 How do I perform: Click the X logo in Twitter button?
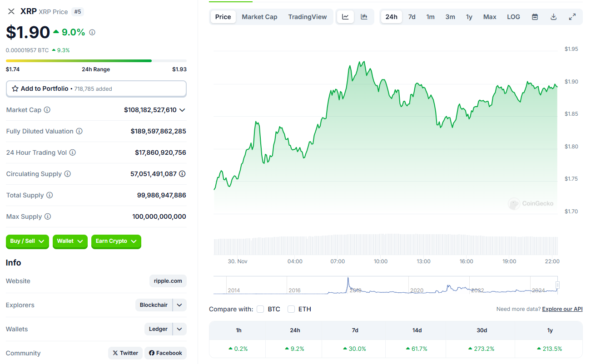coord(115,353)
